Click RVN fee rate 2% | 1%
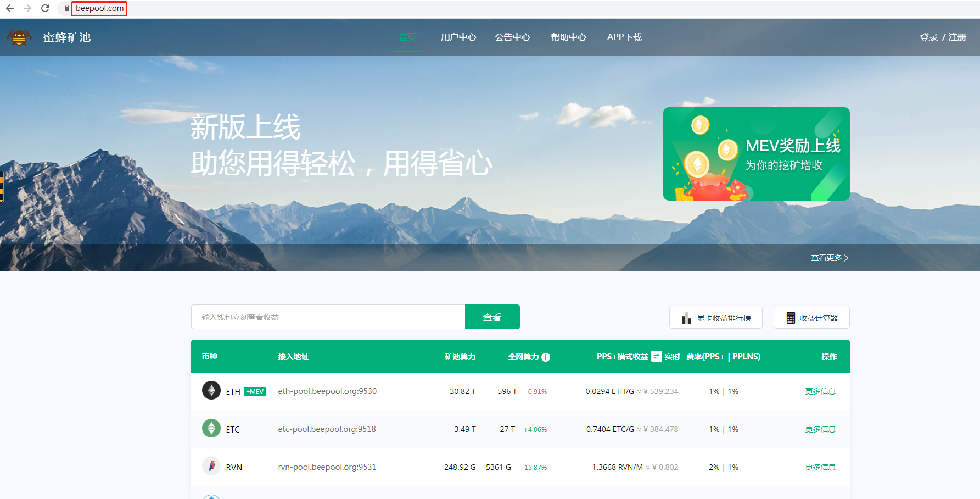The height and width of the screenshot is (499, 980). tap(724, 467)
